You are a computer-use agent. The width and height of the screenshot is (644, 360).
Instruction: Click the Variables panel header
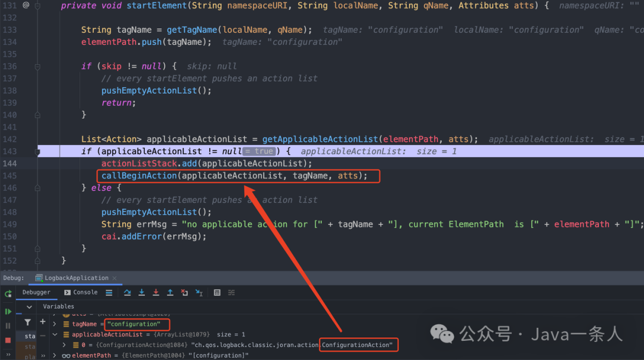pyautogui.click(x=58, y=306)
